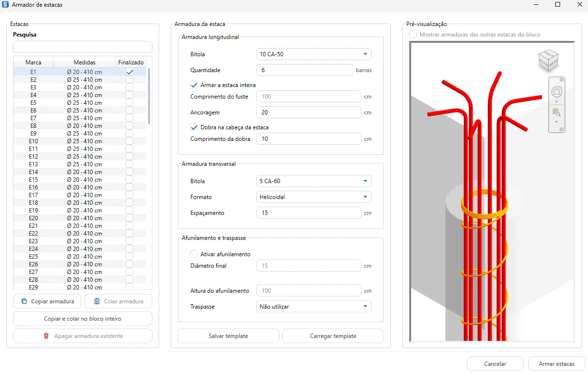Image resolution: width=588 pixels, height=374 pixels.
Task: Click Copiar e colar no bloco inteiro
Action: (83, 319)
